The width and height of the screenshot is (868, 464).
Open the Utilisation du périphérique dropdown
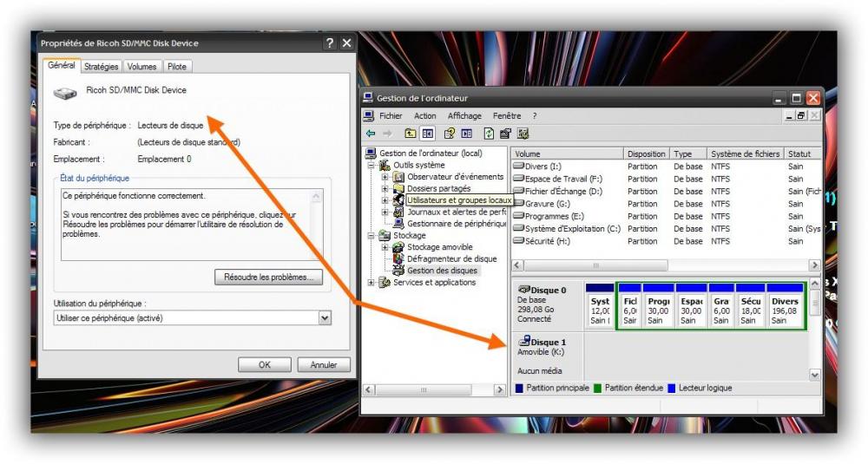tap(325, 318)
